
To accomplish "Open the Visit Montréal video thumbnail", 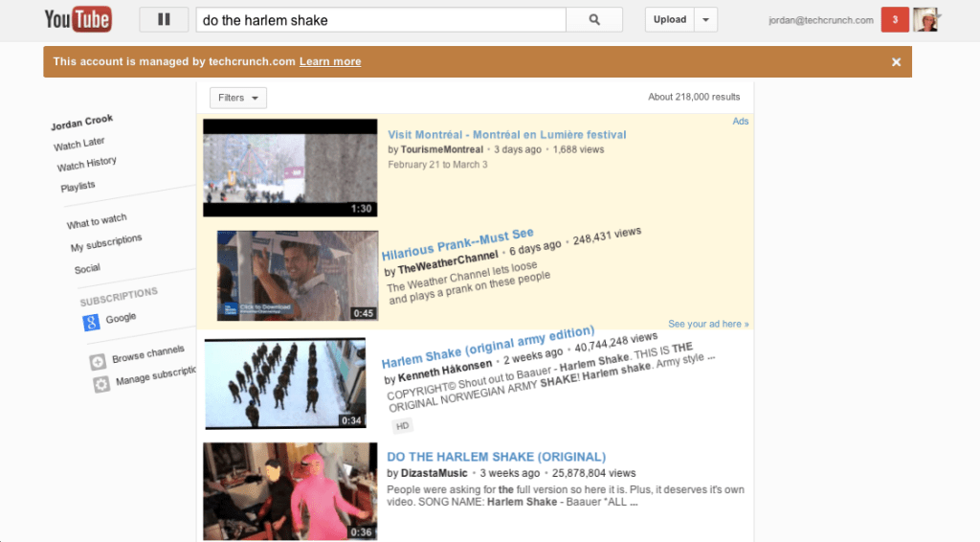I will pyautogui.click(x=290, y=168).
